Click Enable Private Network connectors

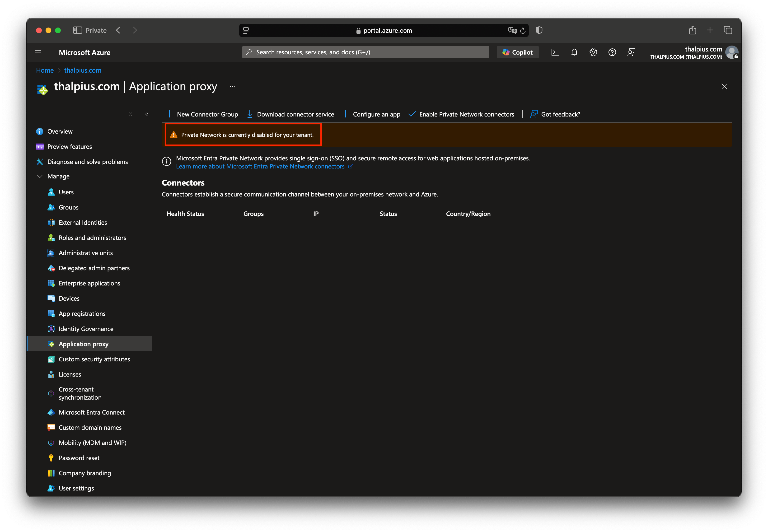pyautogui.click(x=461, y=114)
